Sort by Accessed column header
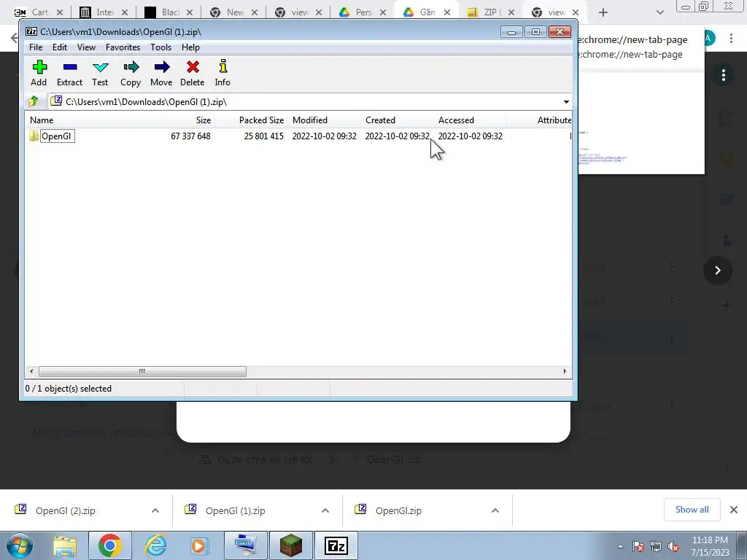This screenshot has width=747, height=560. [x=470, y=120]
